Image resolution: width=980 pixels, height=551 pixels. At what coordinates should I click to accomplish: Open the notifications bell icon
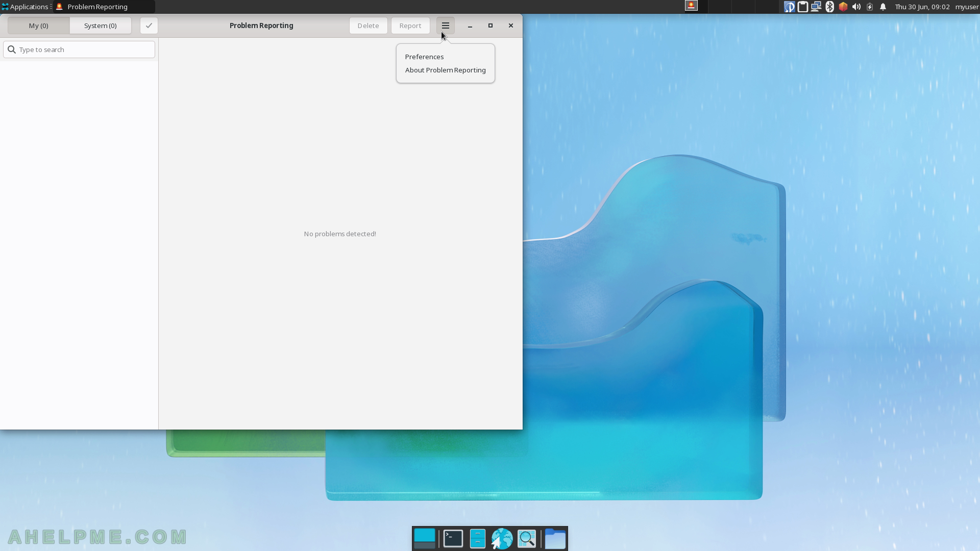(883, 7)
